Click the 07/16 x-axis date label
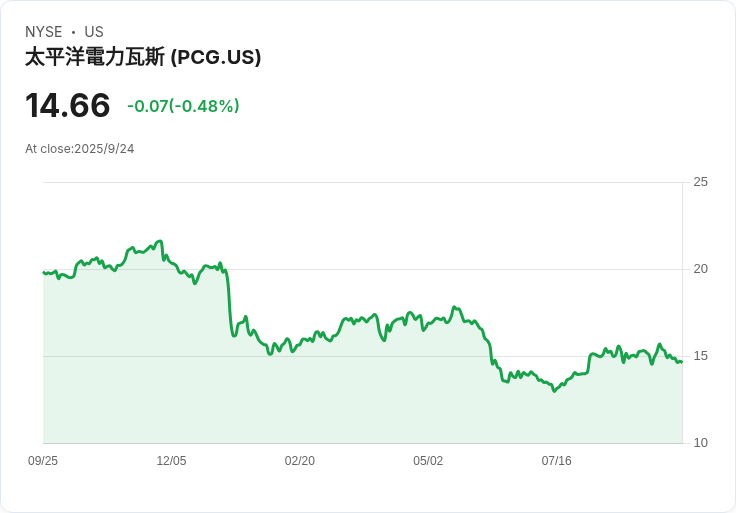Viewport: 736px width, 513px height. coord(556,461)
